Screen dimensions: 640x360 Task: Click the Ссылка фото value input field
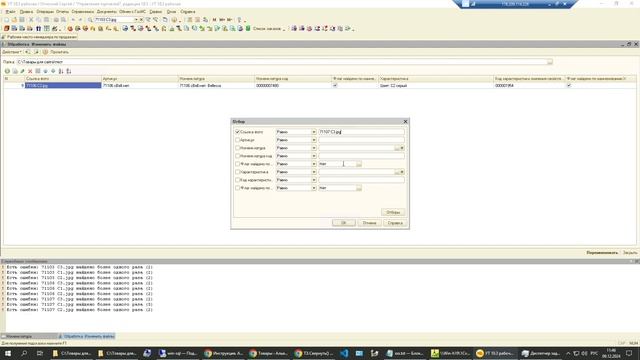[x=361, y=132]
